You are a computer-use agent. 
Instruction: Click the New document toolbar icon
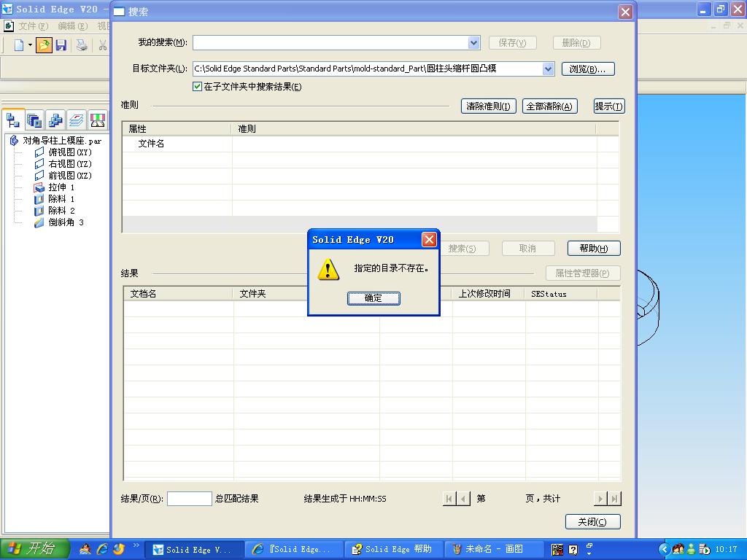[18, 45]
